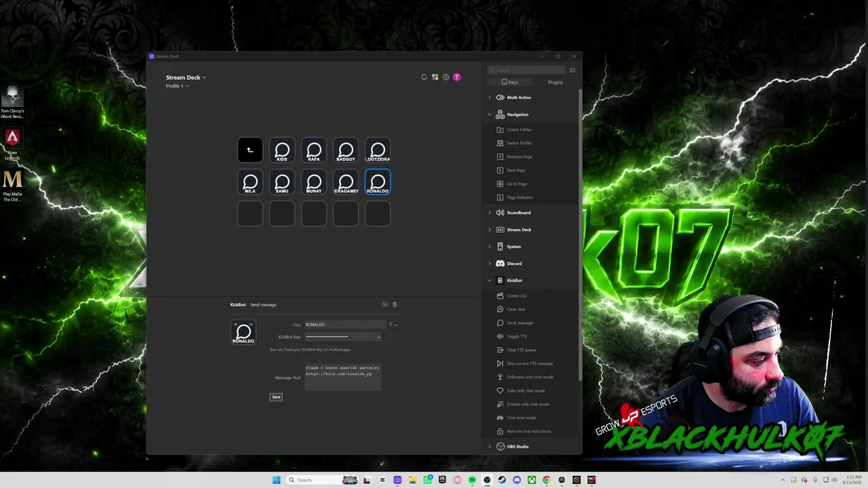Collapse the KickBot category
Image resolution: width=868 pixels, height=488 pixels.
(x=490, y=281)
